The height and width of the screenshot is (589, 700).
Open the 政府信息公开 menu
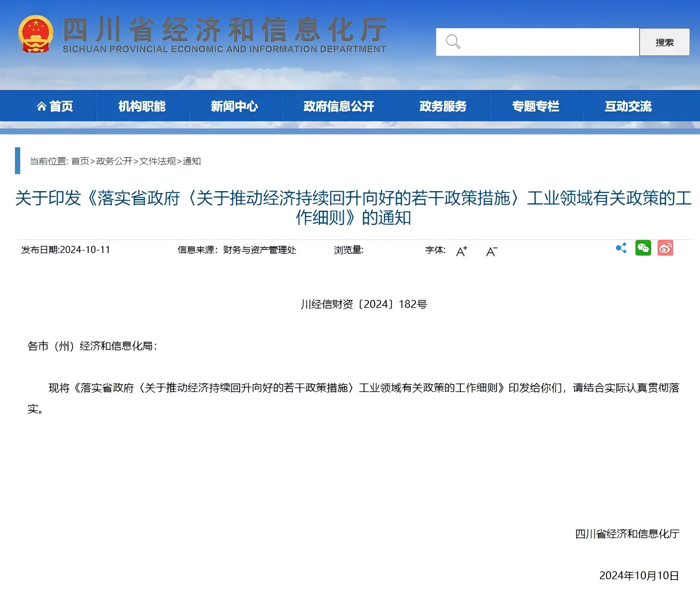(x=339, y=106)
